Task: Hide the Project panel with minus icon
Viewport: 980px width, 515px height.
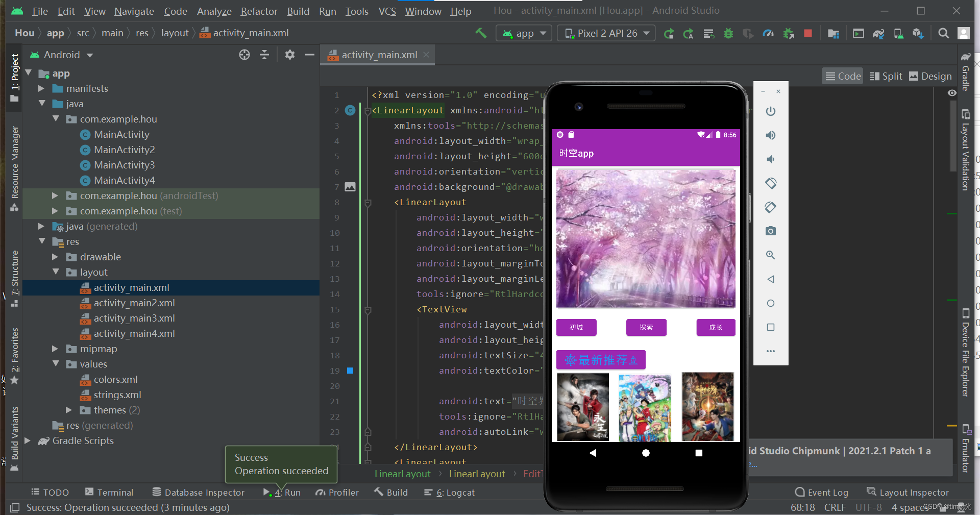Action: (309, 55)
